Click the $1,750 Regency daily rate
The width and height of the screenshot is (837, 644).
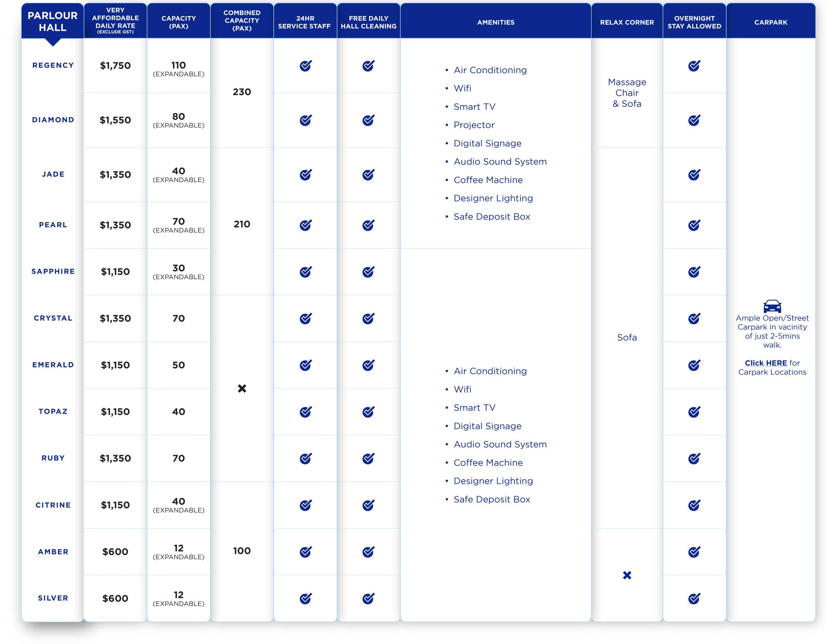click(x=115, y=66)
